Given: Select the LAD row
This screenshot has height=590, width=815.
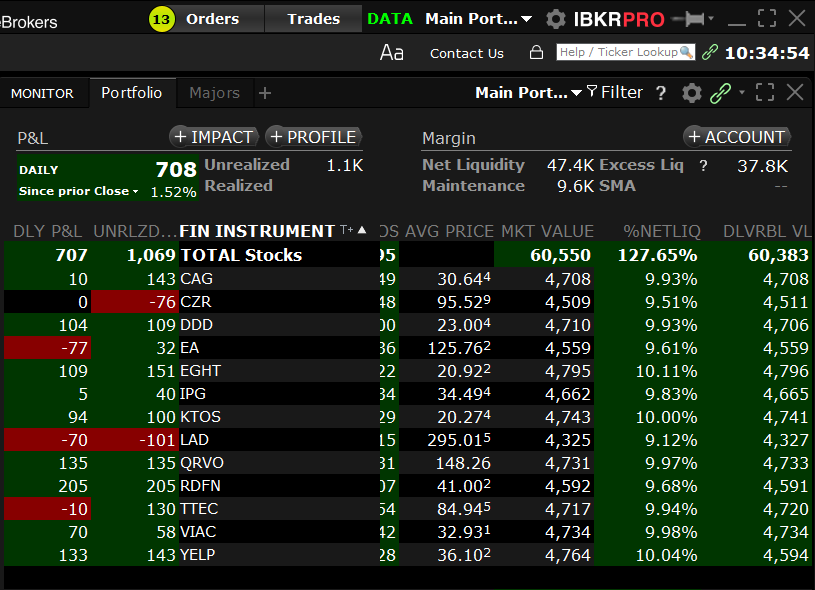Looking at the screenshot, I should click(407, 440).
